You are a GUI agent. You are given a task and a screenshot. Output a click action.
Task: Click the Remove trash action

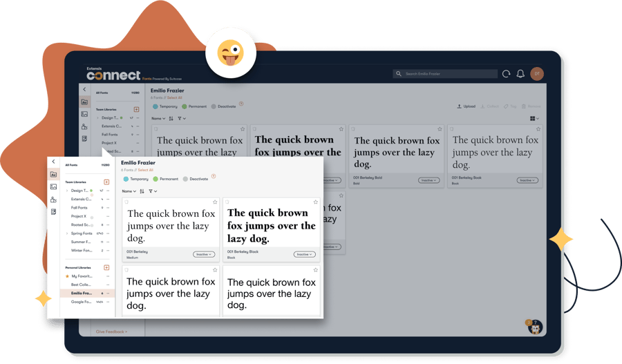531,106
